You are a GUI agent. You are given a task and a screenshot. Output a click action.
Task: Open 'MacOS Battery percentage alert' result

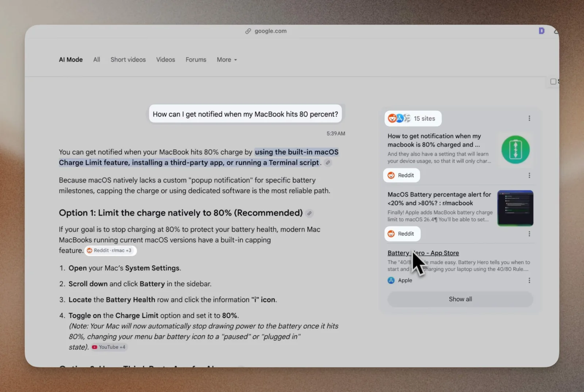point(439,199)
